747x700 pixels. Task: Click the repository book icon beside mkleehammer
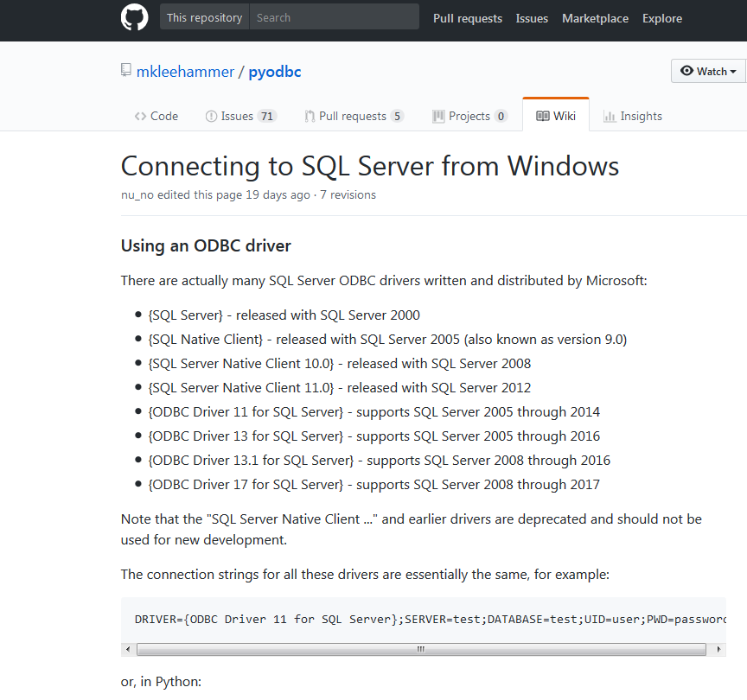[125, 71]
